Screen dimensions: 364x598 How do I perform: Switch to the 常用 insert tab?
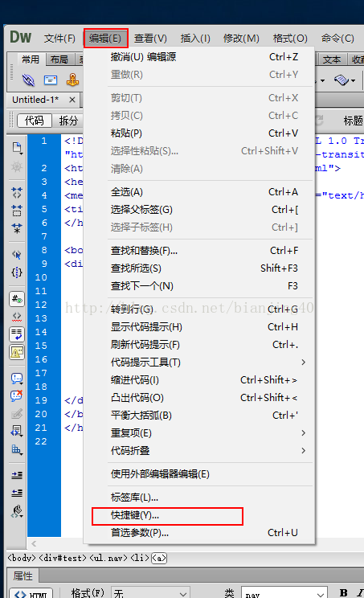(31, 59)
